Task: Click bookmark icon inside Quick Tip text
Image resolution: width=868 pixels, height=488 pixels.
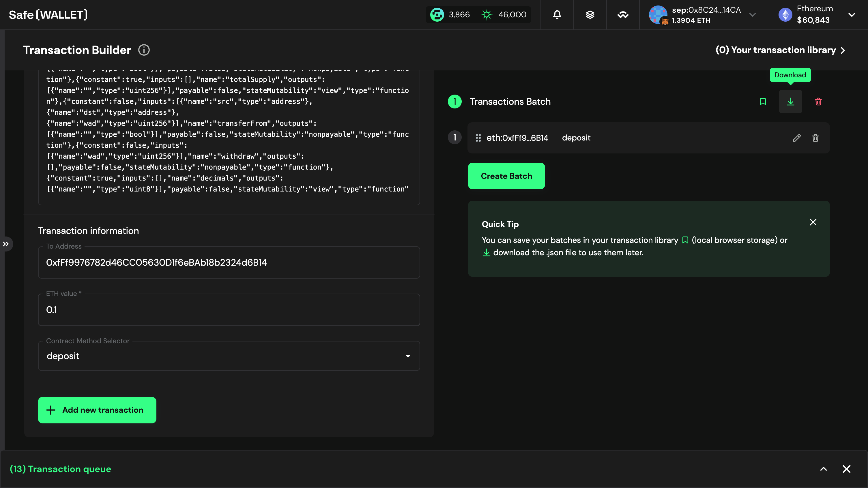Action: 685,240
